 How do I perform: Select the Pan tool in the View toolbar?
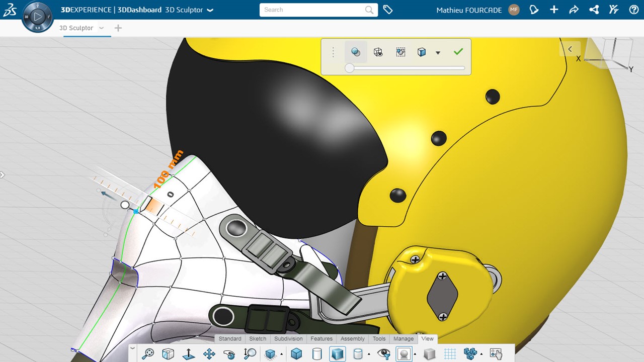[209, 354]
